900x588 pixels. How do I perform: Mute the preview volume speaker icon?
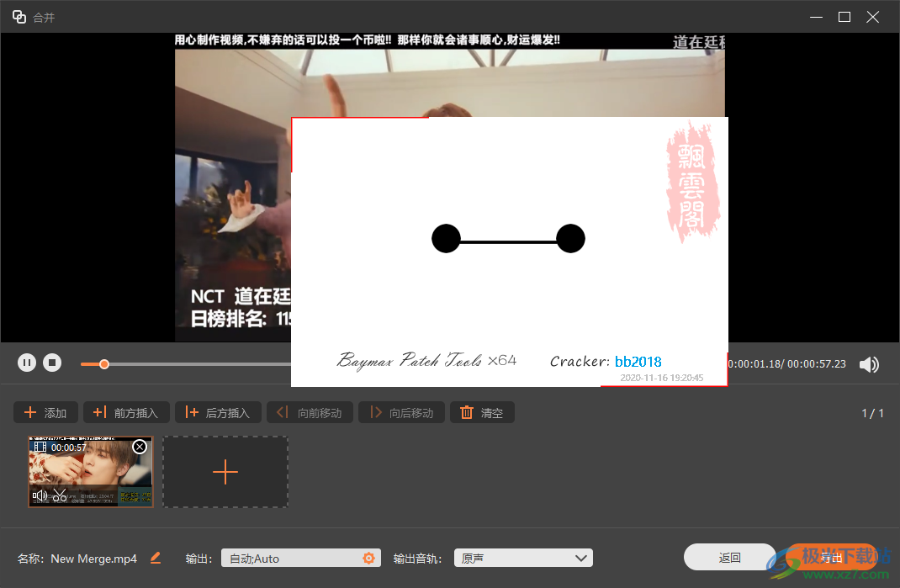click(x=869, y=364)
